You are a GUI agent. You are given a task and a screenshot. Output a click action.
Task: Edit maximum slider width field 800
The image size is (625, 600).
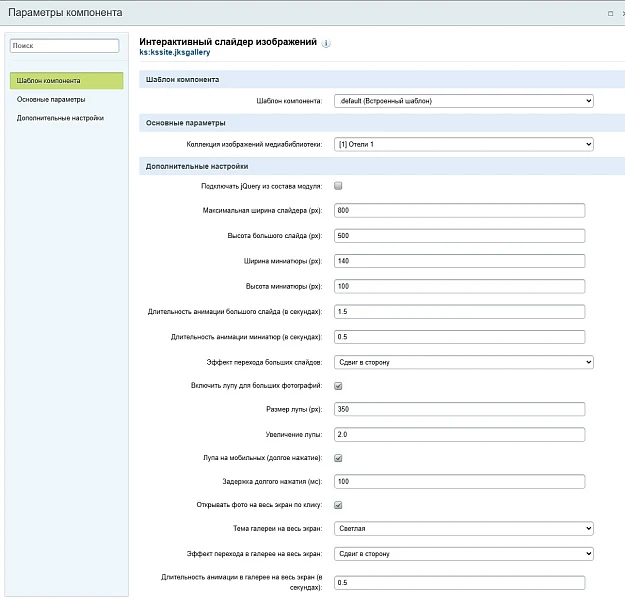coord(460,210)
